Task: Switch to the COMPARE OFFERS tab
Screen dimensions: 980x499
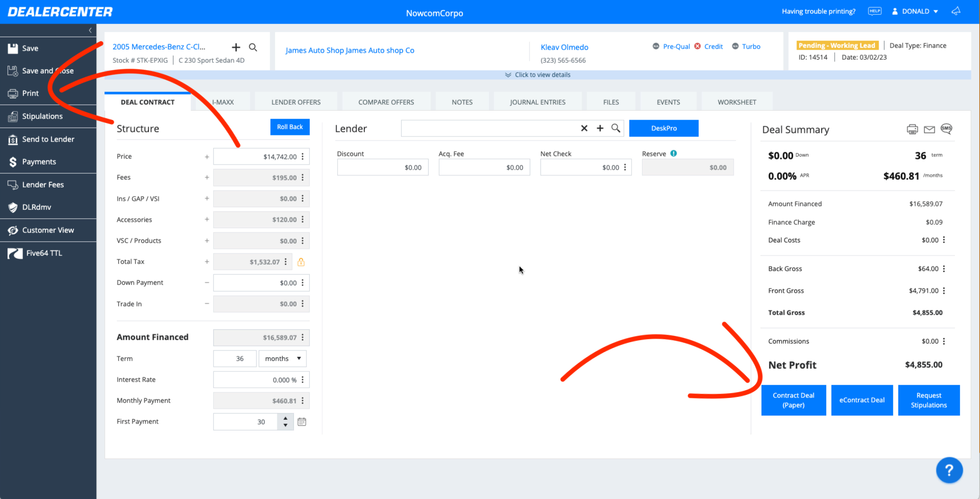Action: tap(386, 102)
